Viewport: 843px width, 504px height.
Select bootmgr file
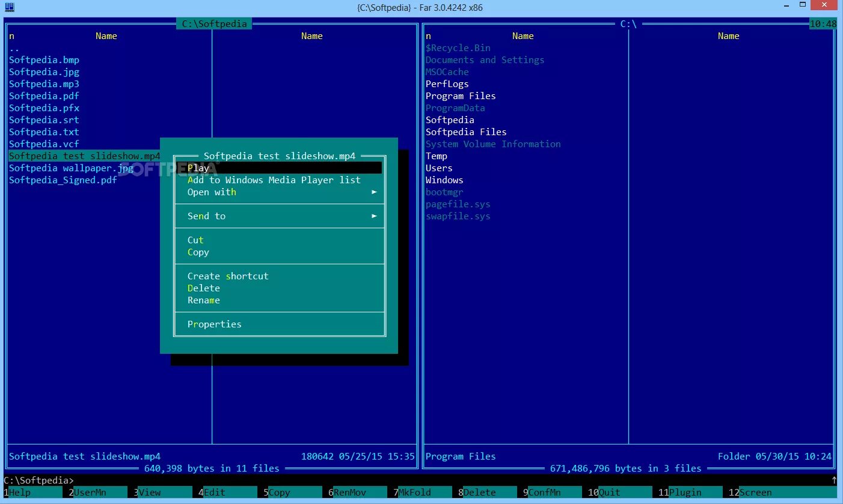444,192
